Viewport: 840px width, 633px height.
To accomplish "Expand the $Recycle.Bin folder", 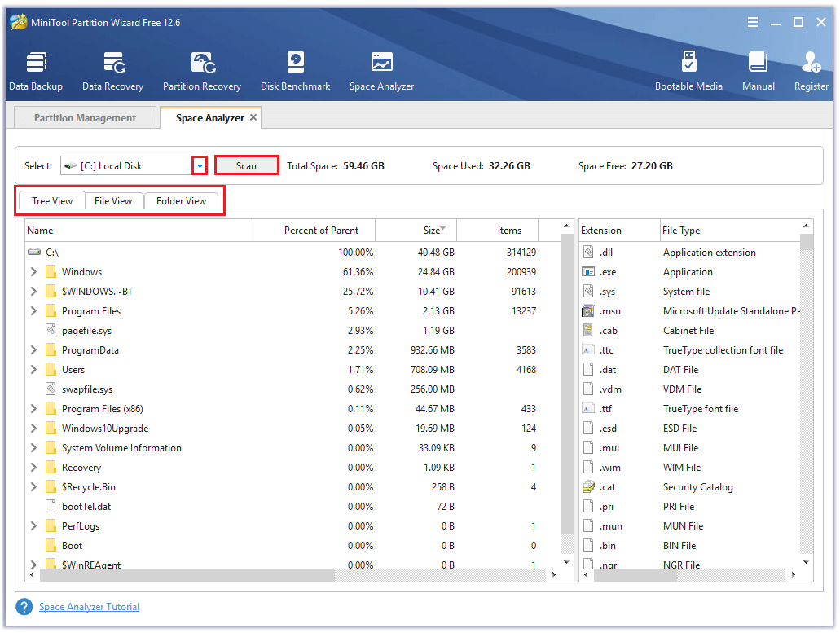I will point(33,487).
